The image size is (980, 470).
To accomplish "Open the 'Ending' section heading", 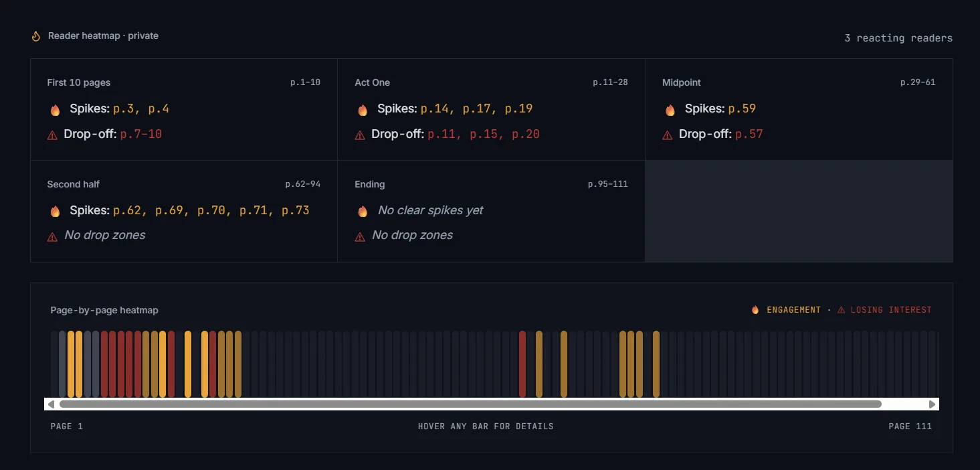I will point(370,184).
